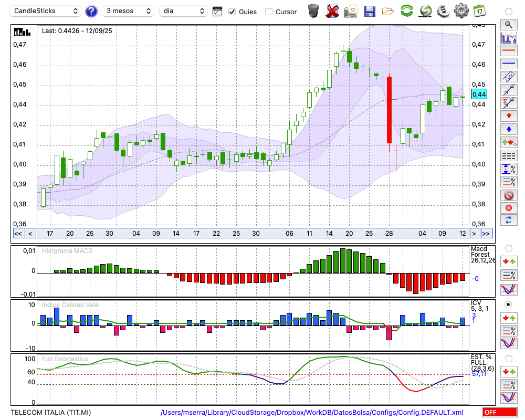Toggle the Guies checkbox
The width and height of the screenshot is (525, 420).
pyautogui.click(x=232, y=12)
